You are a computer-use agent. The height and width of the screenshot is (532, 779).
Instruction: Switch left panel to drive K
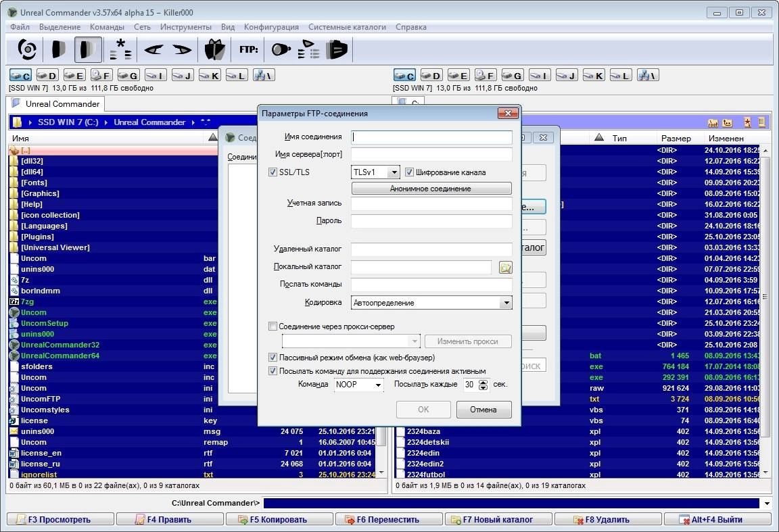[209, 75]
